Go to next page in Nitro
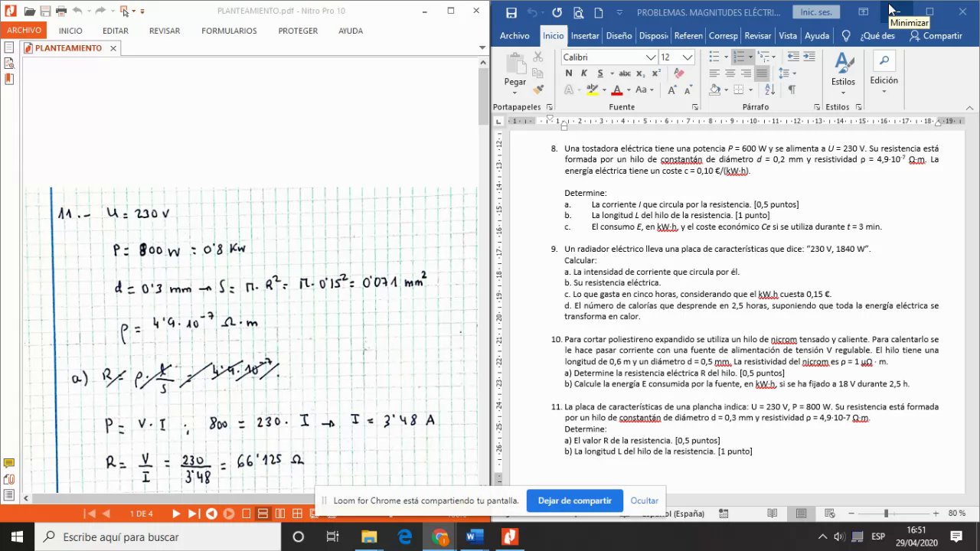Viewport: 980px width, 551px height. pyautogui.click(x=176, y=514)
